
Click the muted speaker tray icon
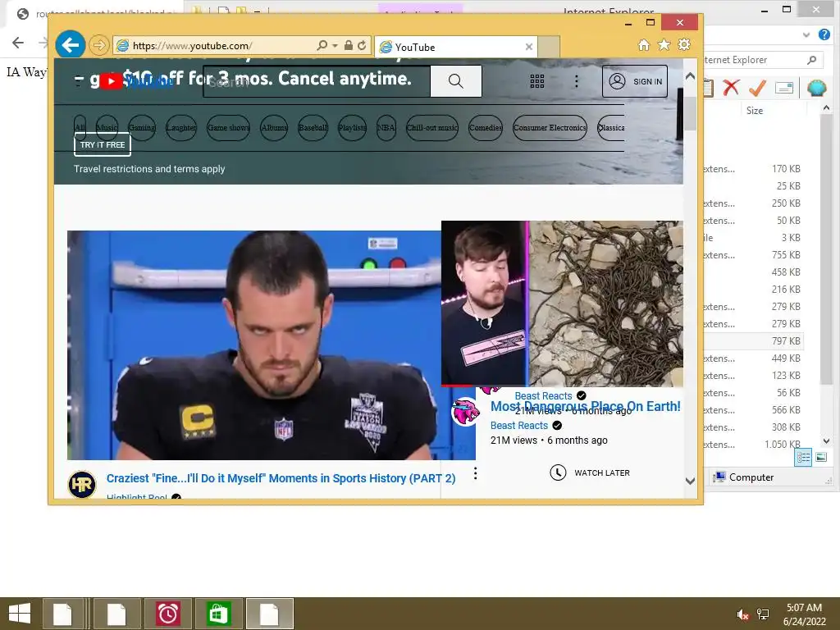742,614
